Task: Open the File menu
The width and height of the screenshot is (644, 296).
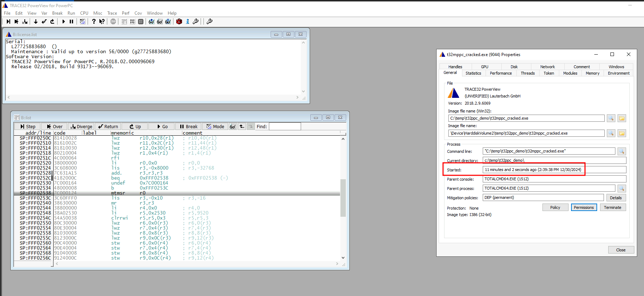Action: pos(7,13)
